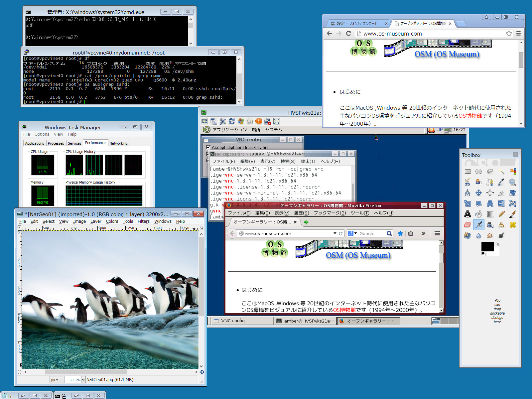Click VNC config taskbar button in remote desktop
The height and width of the screenshot is (399, 532).
[242, 321]
